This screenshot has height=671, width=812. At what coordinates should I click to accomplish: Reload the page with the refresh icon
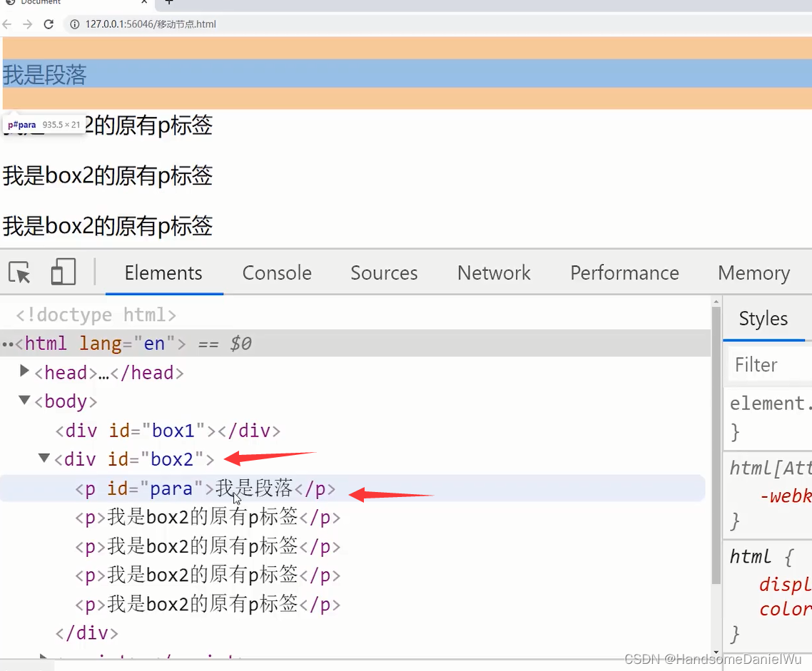[x=48, y=24]
